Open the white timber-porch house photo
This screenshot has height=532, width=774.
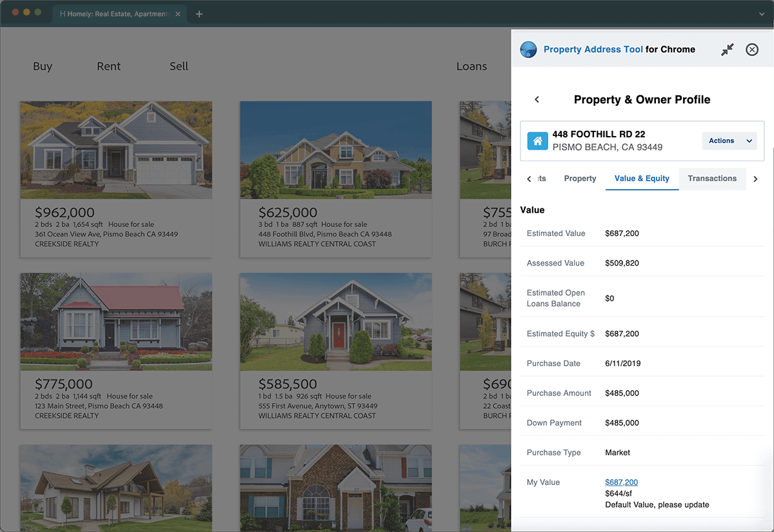tap(116, 488)
